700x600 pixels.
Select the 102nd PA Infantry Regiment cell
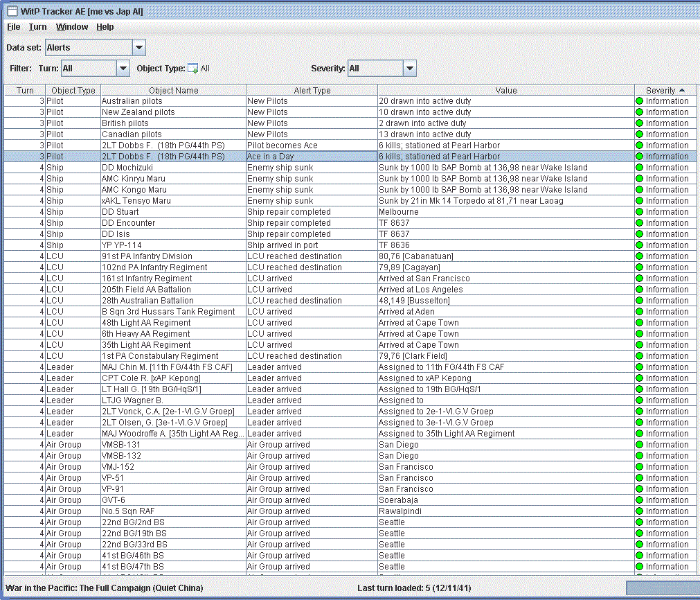pyautogui.click(x=173, y=267)
